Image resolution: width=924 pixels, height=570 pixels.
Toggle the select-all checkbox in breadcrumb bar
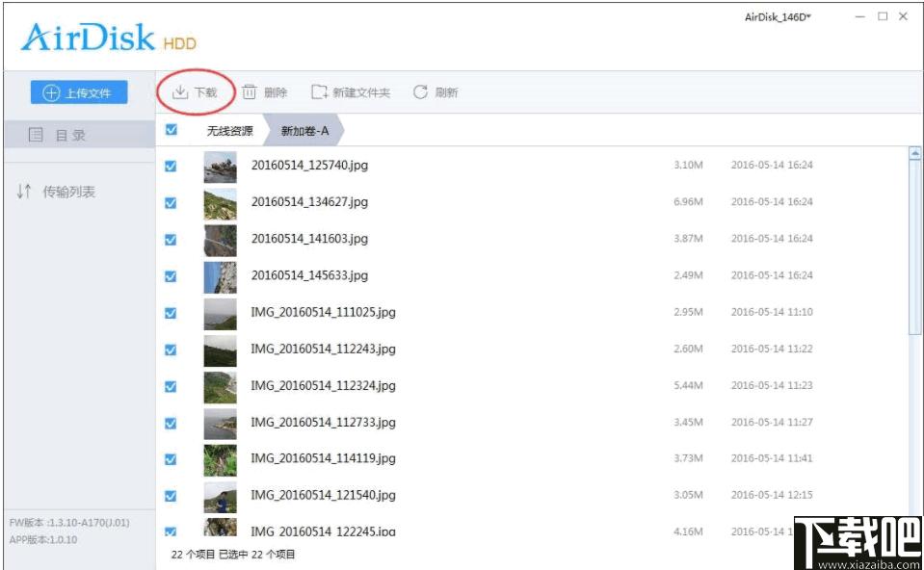[x=172, y=129]
